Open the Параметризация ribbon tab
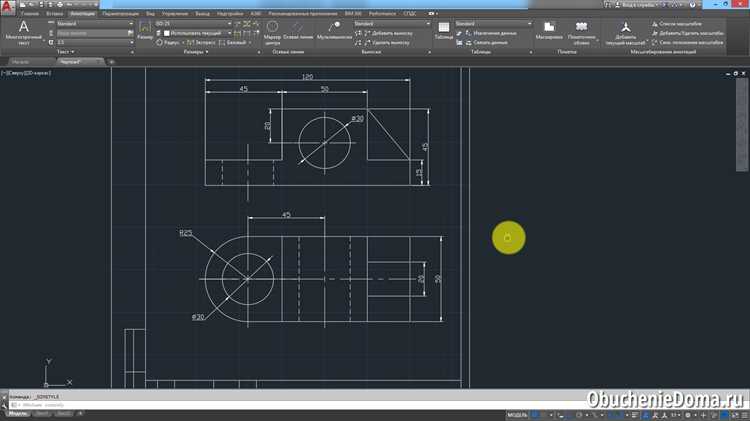The height and width of the screenshot is (421, 750). (121, 14)
